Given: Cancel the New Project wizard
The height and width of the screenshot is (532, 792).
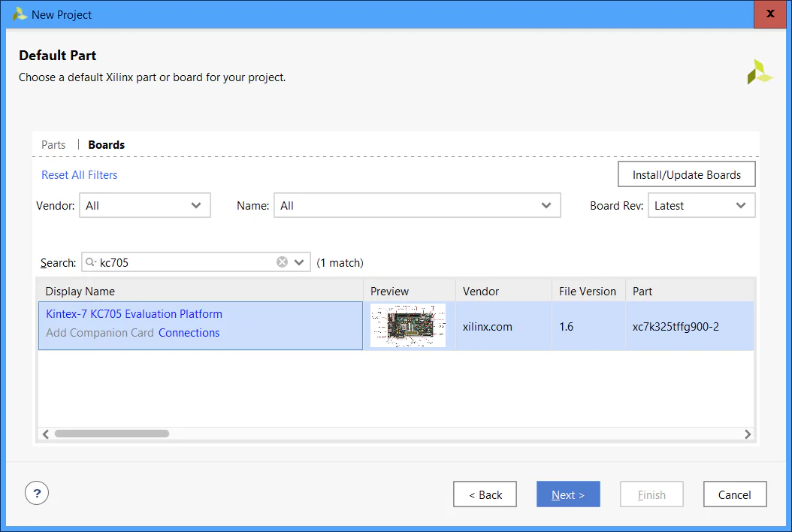Looking at the screenshot, I should (x=734, y=494).
